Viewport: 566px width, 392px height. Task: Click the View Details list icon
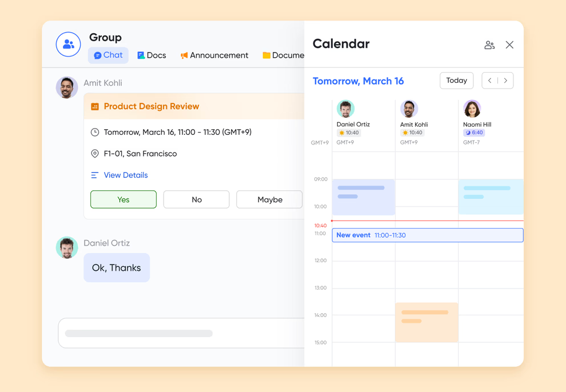(94, 175)
